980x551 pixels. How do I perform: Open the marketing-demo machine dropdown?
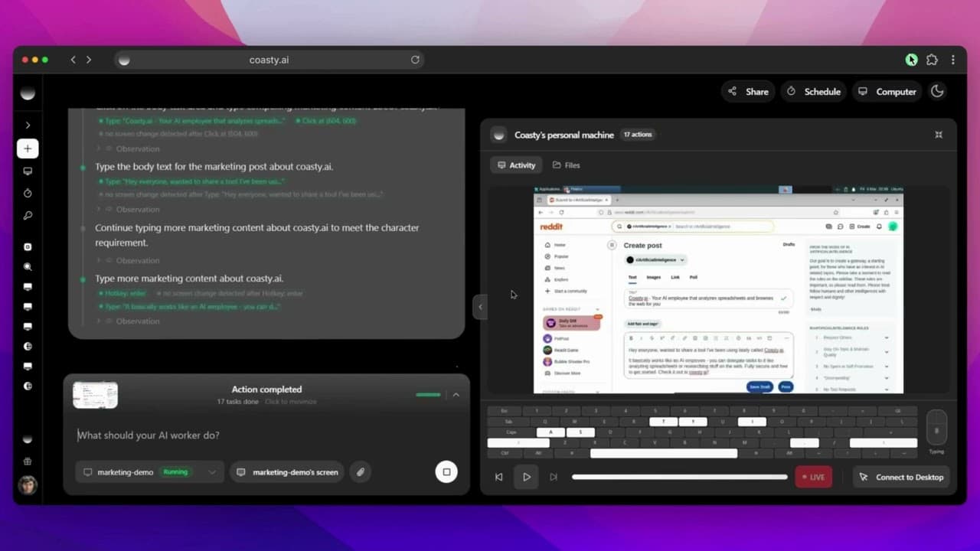click(212, 472)
